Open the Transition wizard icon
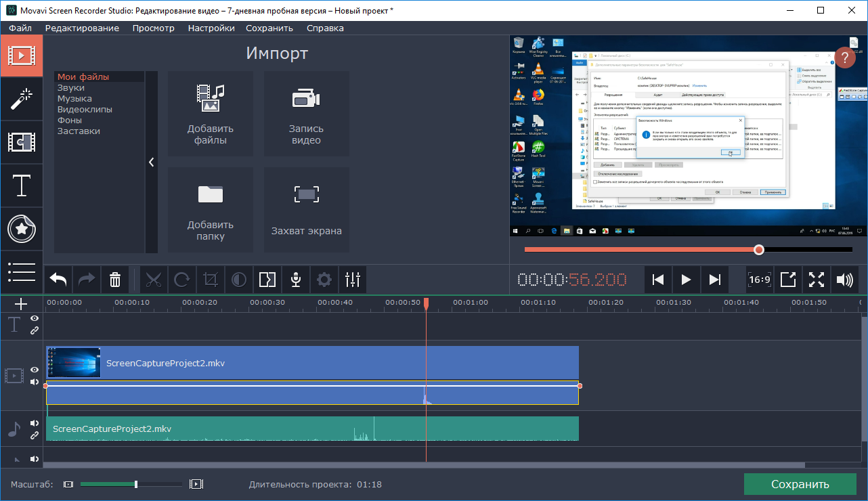Image resolution: width=868 pixels, height=501 pixels. (267, 279)
